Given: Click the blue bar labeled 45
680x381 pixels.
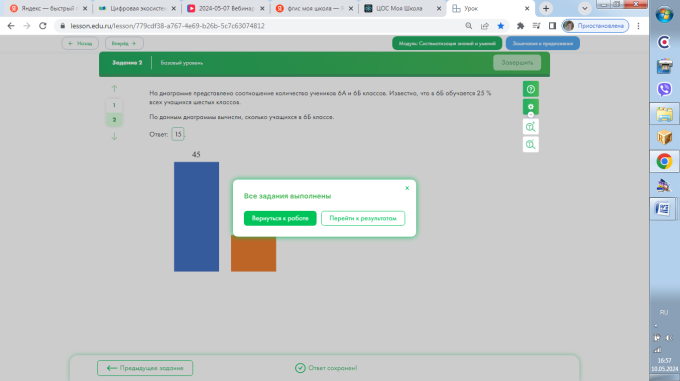Looking at the screenshot, I should point(196,217).
